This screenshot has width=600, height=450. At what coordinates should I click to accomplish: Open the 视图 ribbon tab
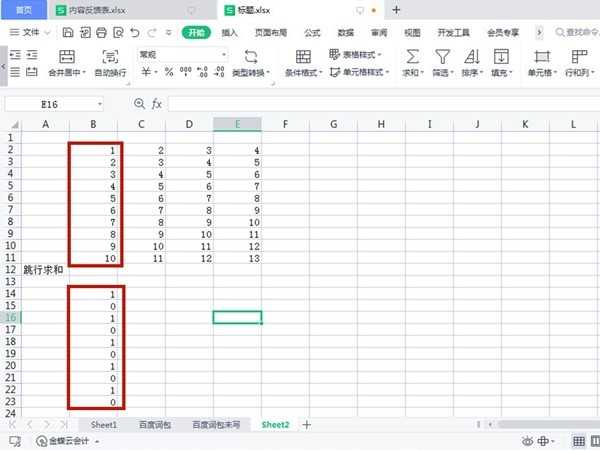412,33
